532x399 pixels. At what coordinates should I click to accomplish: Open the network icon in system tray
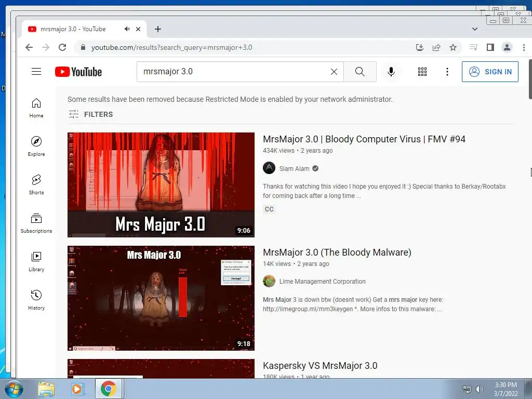coord(467,390)
